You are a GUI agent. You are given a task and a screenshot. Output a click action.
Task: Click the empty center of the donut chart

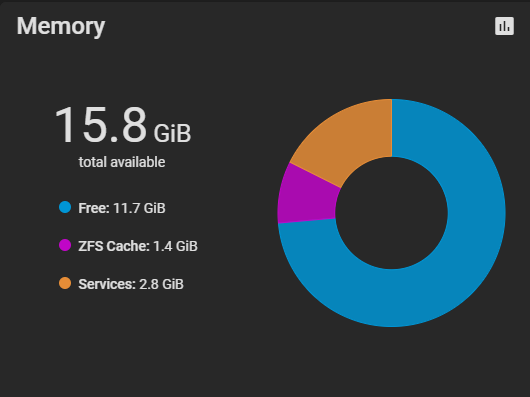pos(391,213)
